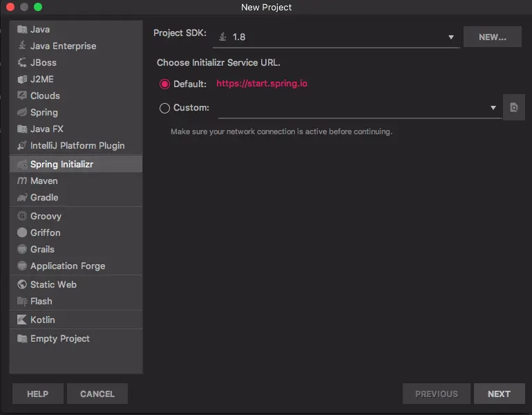The height and width of the screenshot is (415, 532).
Task: Select Application Forge label
Action: (x=68, y=266)
